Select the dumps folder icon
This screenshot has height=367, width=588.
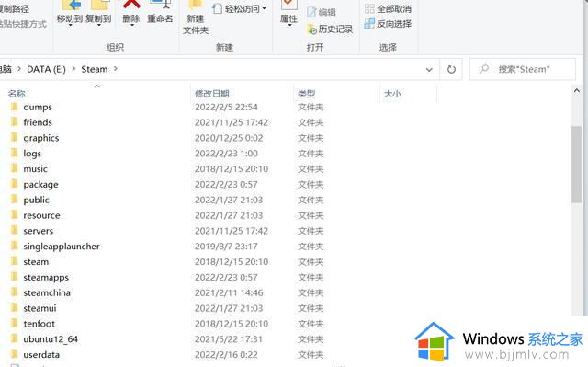coord(15,107)
